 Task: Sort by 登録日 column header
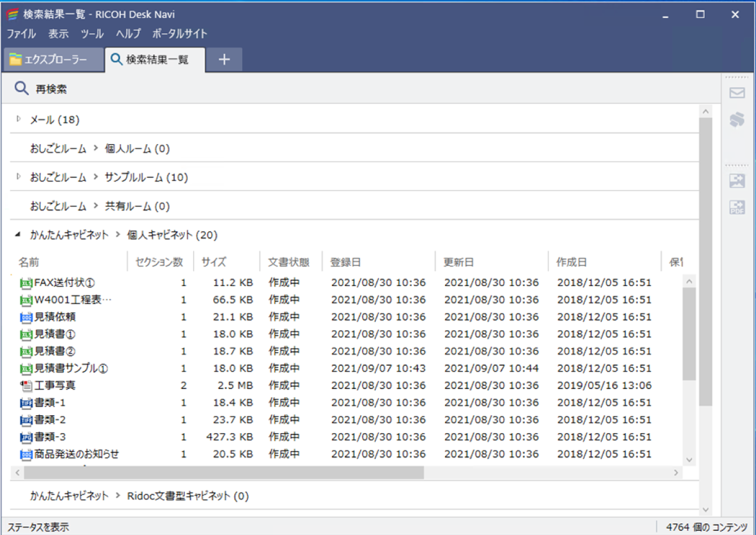pos(379,262)
